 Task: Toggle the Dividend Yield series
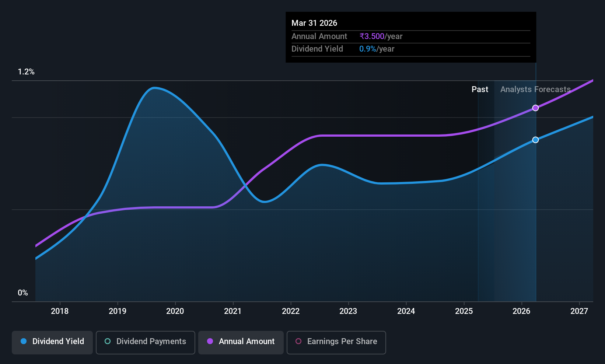click(x=52, y=343)
